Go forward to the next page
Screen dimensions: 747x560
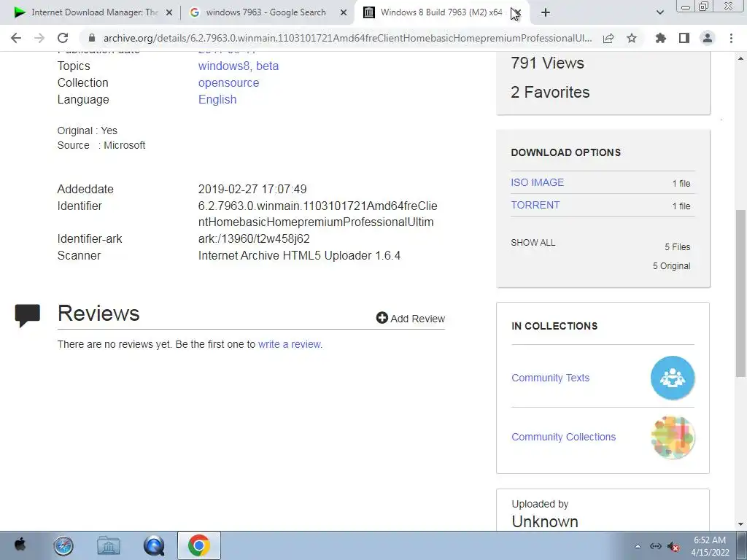(39, 38)
